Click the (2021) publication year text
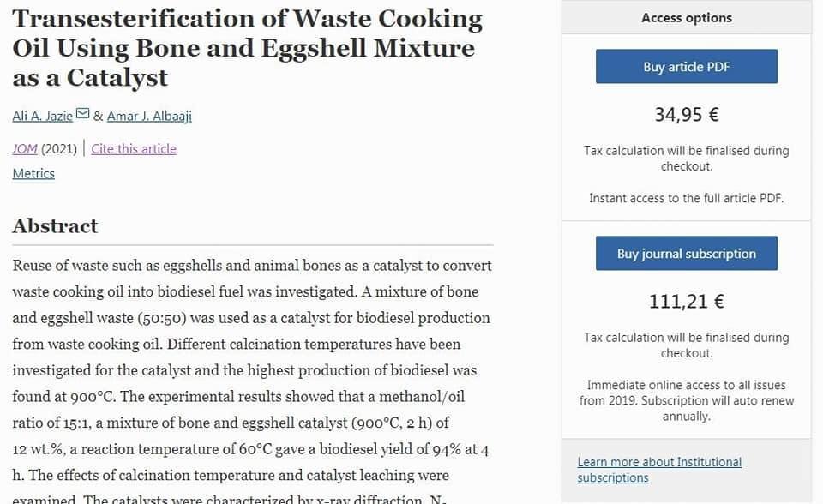Screen dimensions: 823x504 59,149
